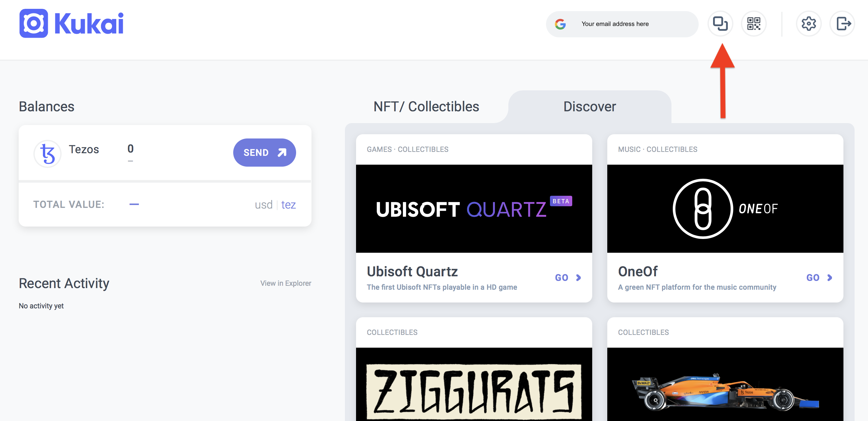This screenshot has width=868, height=421.
Task: Click the SEND button for Tezos
Action: pos(265,153)
